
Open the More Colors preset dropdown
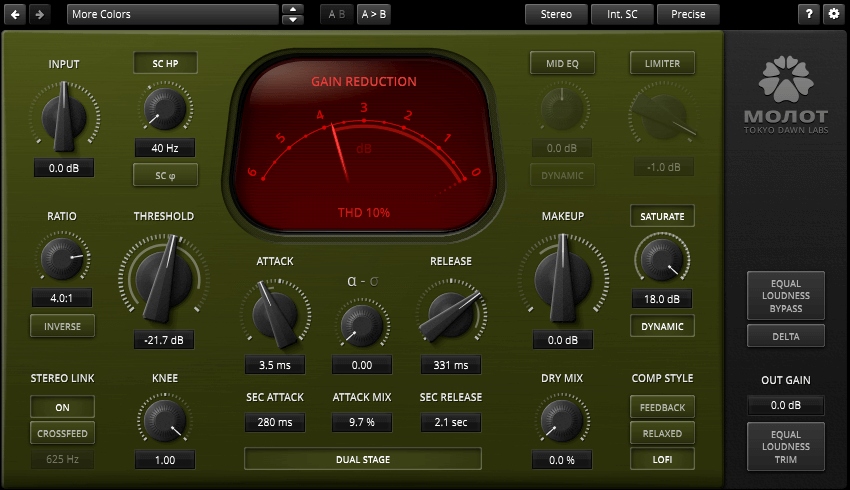(x=173, y=14)
